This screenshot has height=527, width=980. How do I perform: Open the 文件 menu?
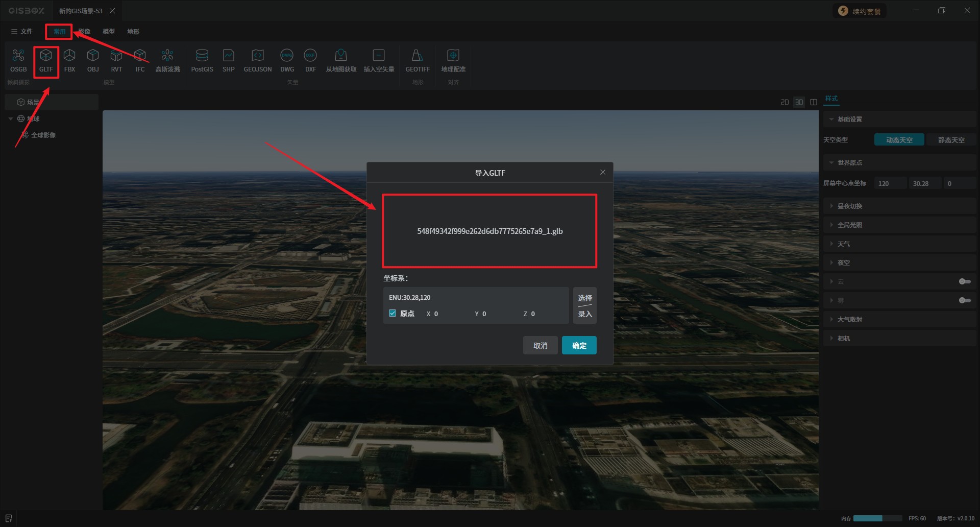pos(22,32)
